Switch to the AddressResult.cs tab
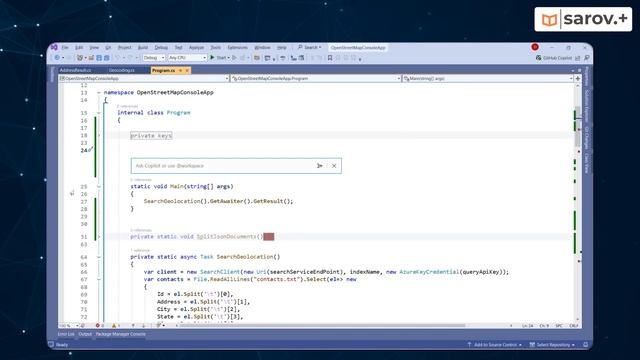The image size is (640, 360). click(x=76, y=70)
